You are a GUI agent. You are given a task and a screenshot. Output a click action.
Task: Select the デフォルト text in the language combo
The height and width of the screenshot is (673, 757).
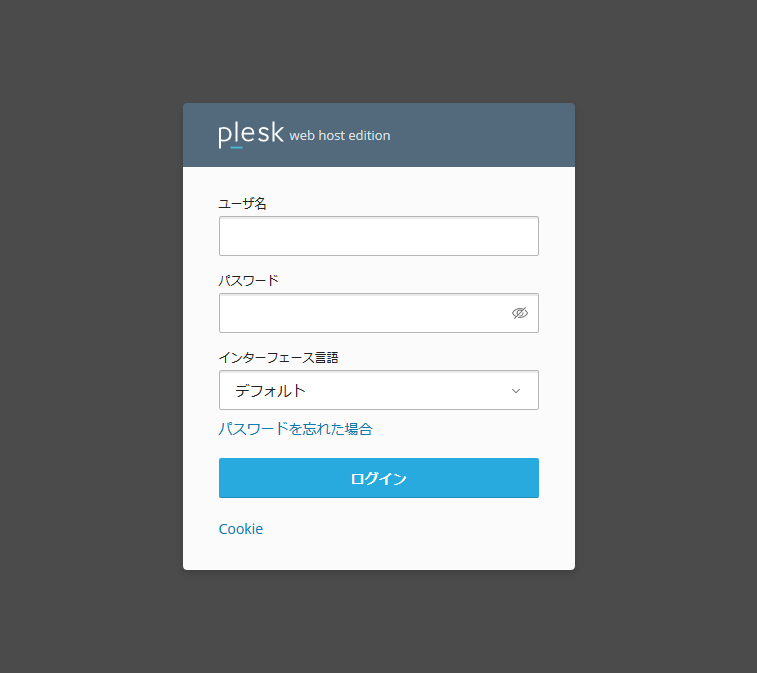[x=270, y=390]
